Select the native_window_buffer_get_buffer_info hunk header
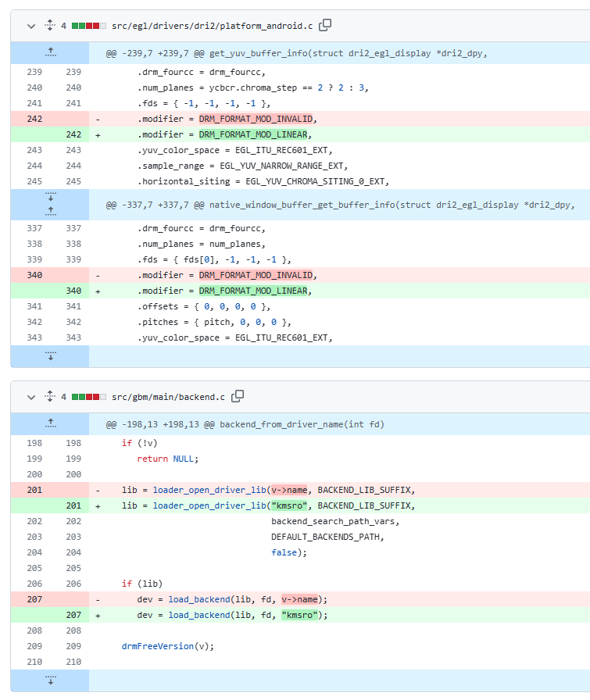Screen dimensions: 590x700 click(341, 205)
